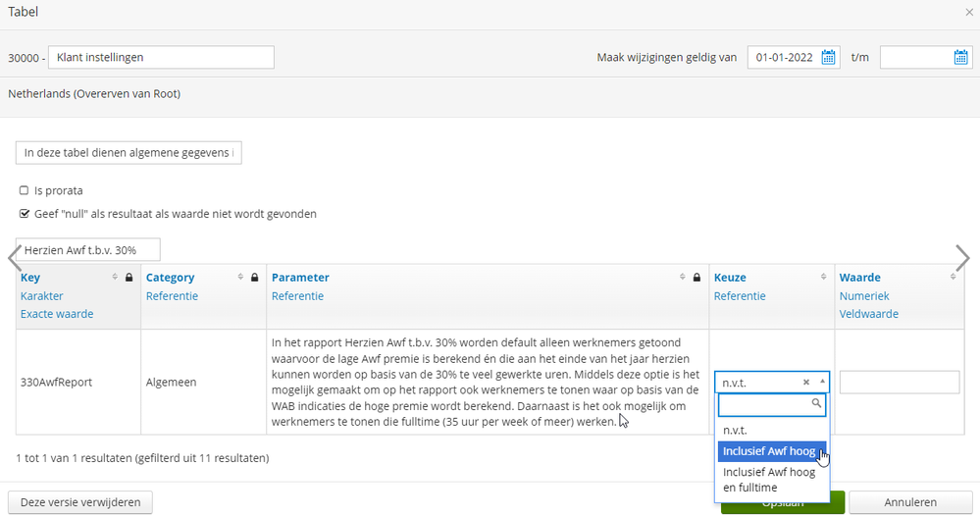This screenshot has height=517, width=980.
Task: Click the Annuleren button
Action: tap(910, 502)
